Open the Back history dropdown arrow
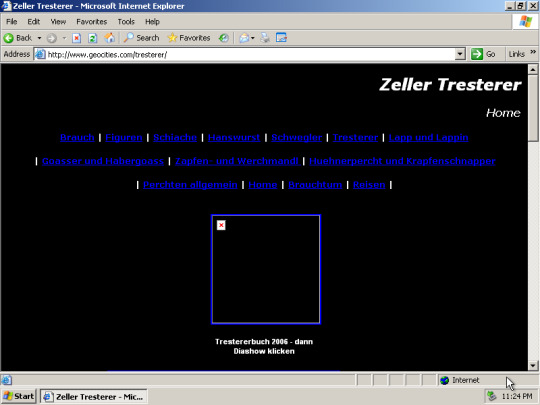The height and width of the screenshot is (405, 540). coord(39,38)
